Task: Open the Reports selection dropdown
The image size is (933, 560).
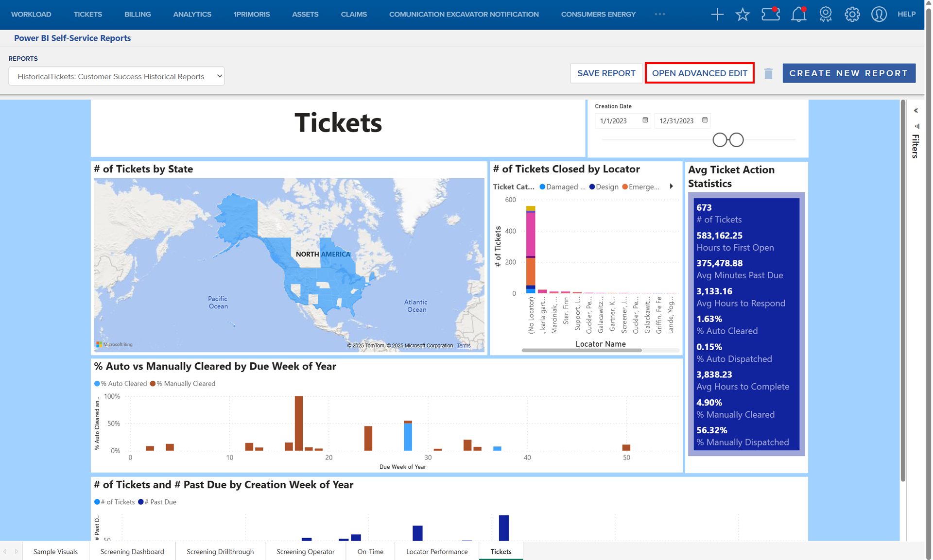Action: (x=117, y=76)
